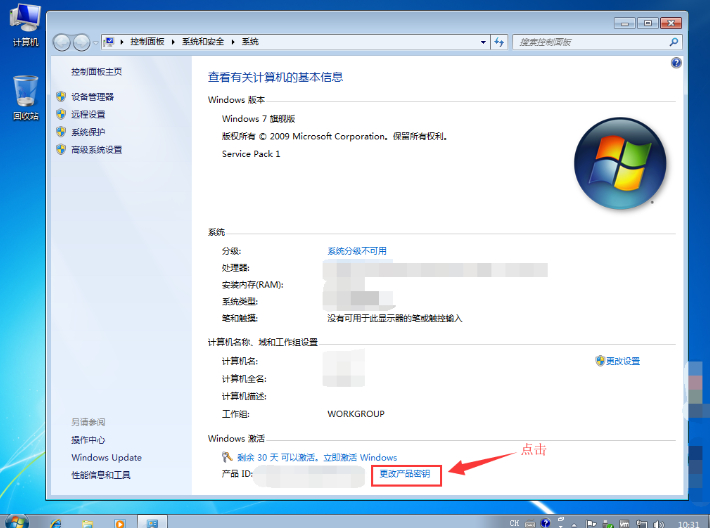The height and width of the screenshot is (528, 710).
Task: Expand the arrow after 系统和安全 breadcrumb
Action: 233,42
